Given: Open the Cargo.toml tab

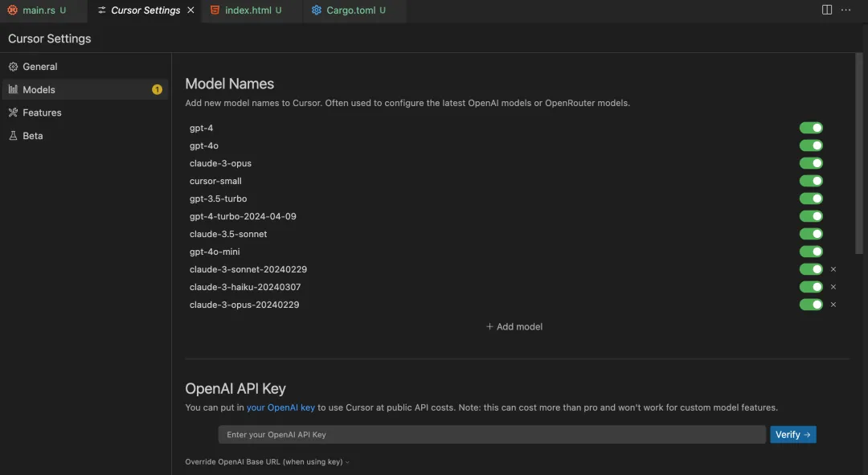Looking at the screenshot, I should click(x=355, y=10).
